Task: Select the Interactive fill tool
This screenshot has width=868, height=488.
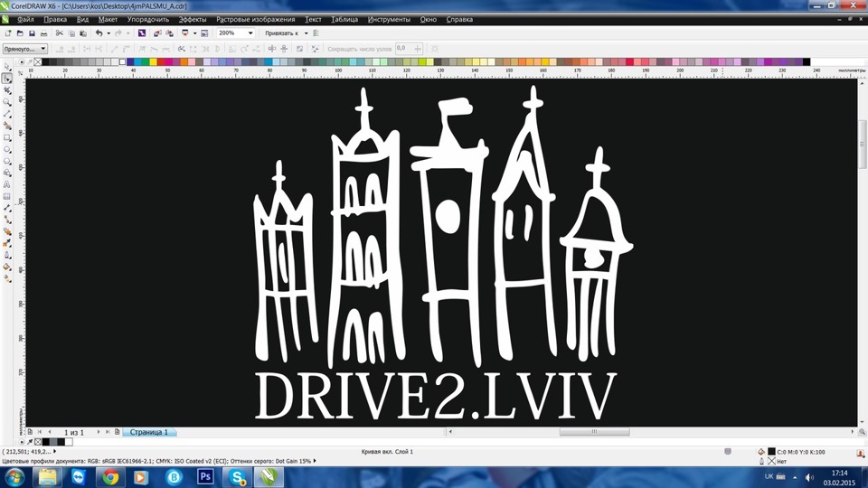Action: click(6, 278)
